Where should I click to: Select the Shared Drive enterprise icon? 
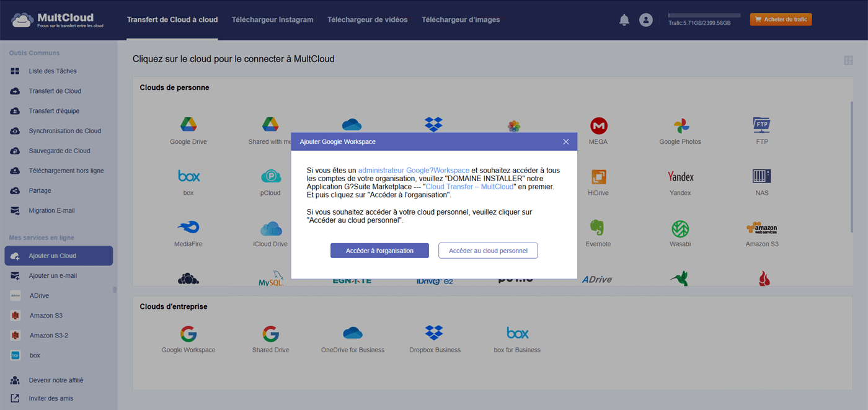coord(270,334)
